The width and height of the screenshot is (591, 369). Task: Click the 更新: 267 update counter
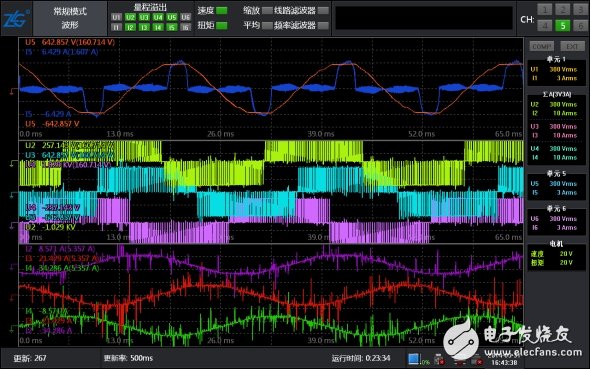pos(30,358)
